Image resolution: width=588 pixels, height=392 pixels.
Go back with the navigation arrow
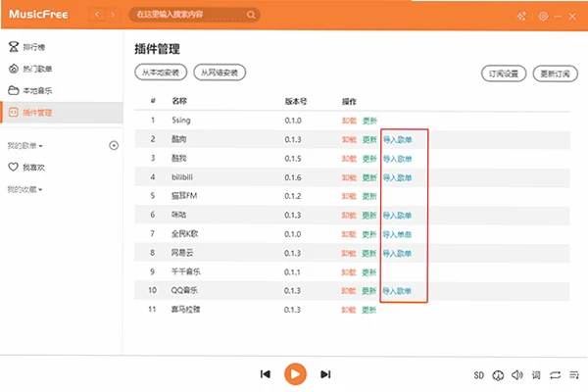pyautogui.click(x=97, y=15)
